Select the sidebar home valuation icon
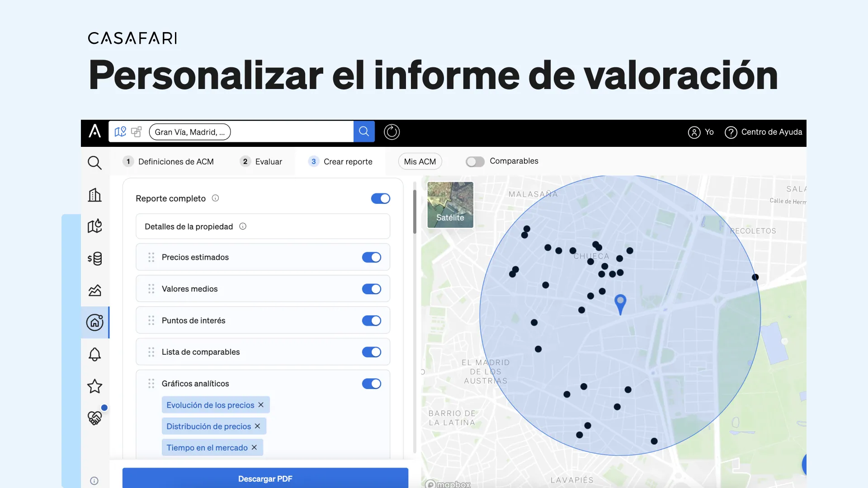The height and width of the screenshot is (488, 868). click(95, 322)
